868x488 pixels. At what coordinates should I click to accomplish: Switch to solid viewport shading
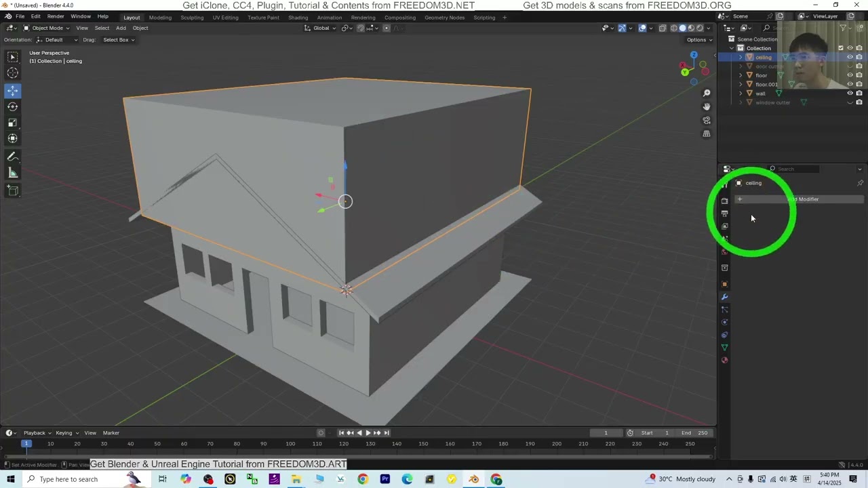[x=683, y=28]
